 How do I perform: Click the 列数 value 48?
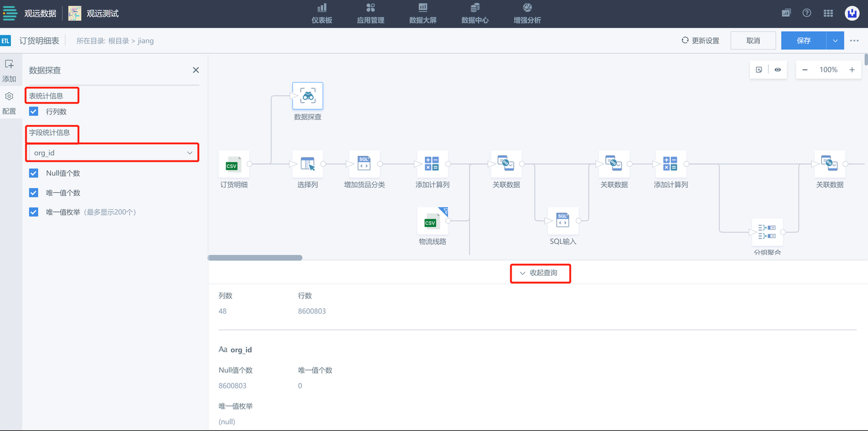[x=223, y=311]
